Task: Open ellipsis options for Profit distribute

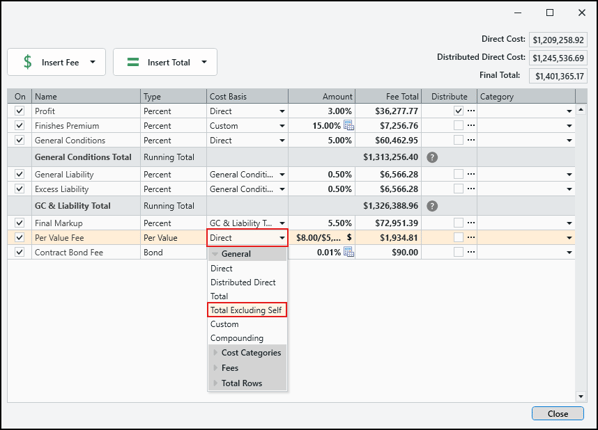Action: tap(471, 111)
